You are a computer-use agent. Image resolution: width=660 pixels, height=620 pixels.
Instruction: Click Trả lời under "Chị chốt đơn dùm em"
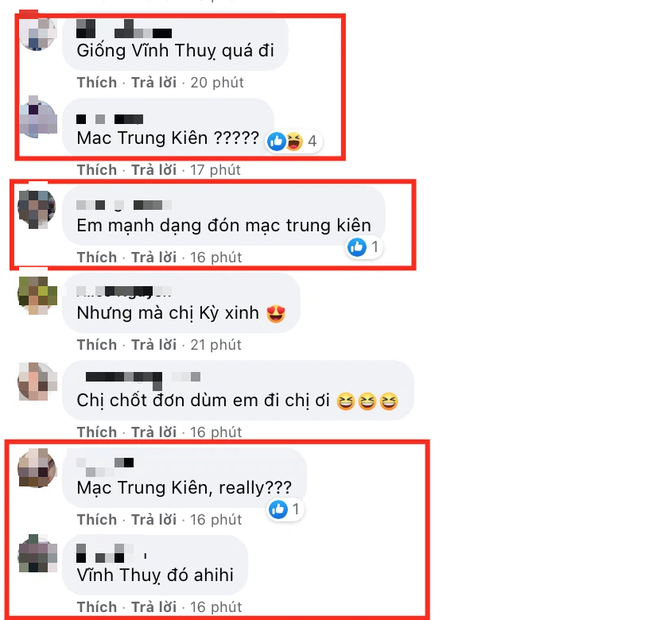pos(154,432)
